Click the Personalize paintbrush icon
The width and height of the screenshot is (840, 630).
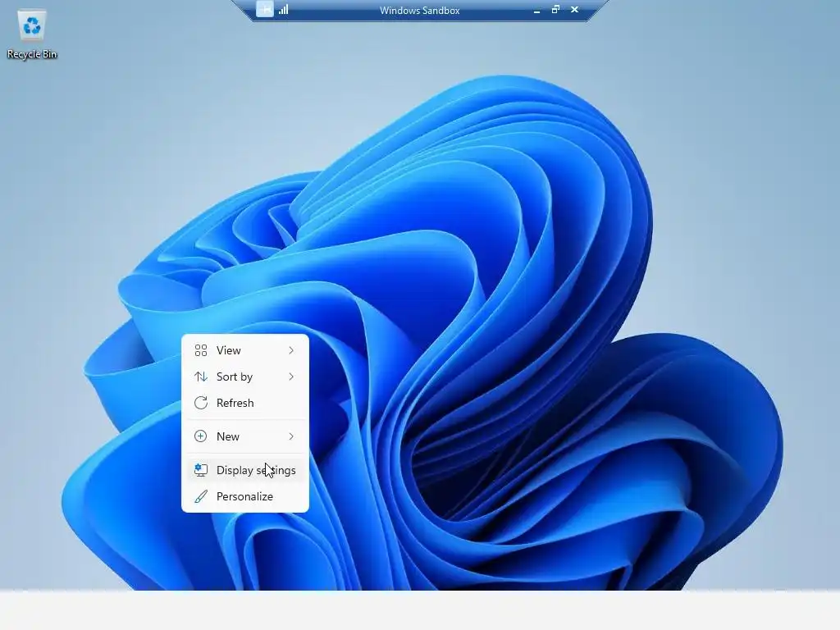(x=201, y=496)
